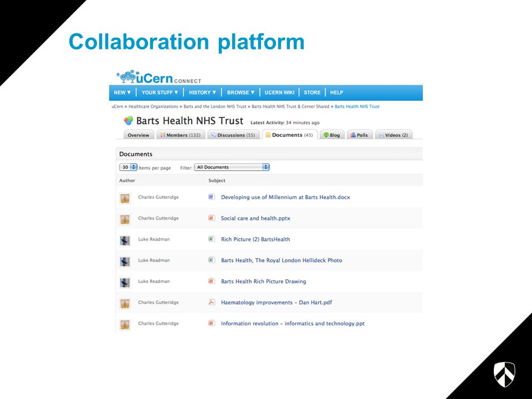532x399 pixels.
Task: Switch to the Polls tab
Action: (359, 135)
